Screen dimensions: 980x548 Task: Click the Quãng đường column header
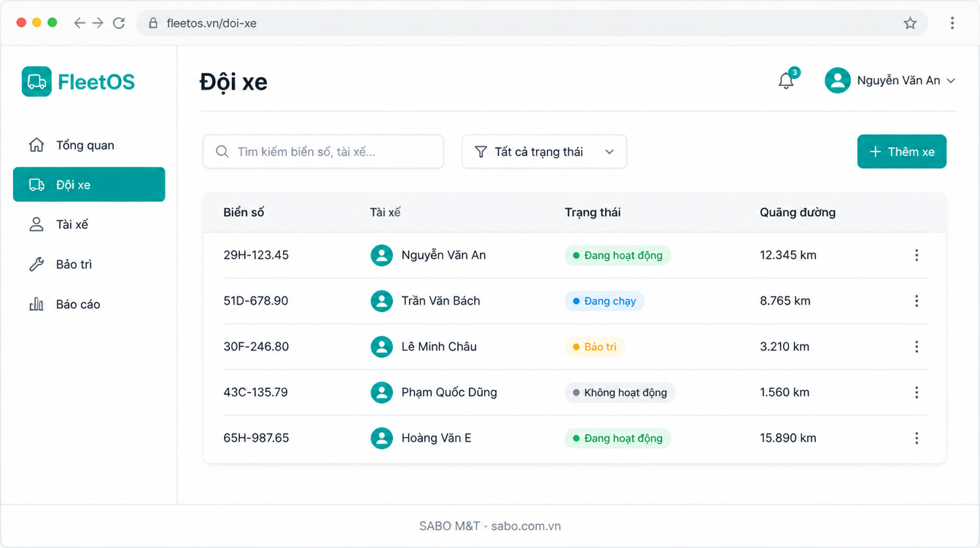pos(798,213)
